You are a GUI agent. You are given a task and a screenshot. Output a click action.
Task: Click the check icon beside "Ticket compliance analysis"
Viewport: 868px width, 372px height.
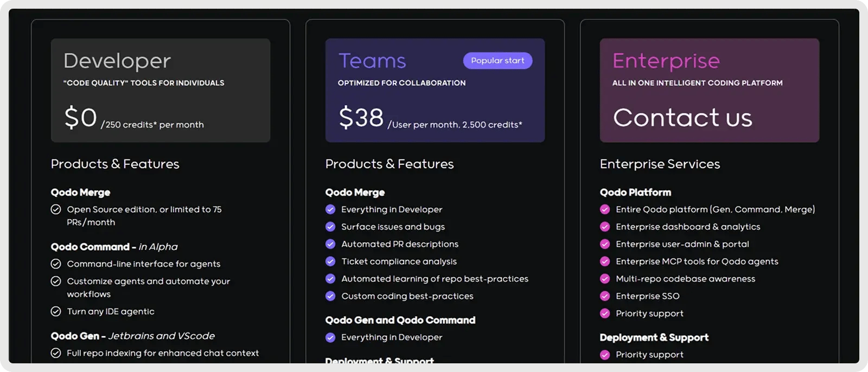330,261
